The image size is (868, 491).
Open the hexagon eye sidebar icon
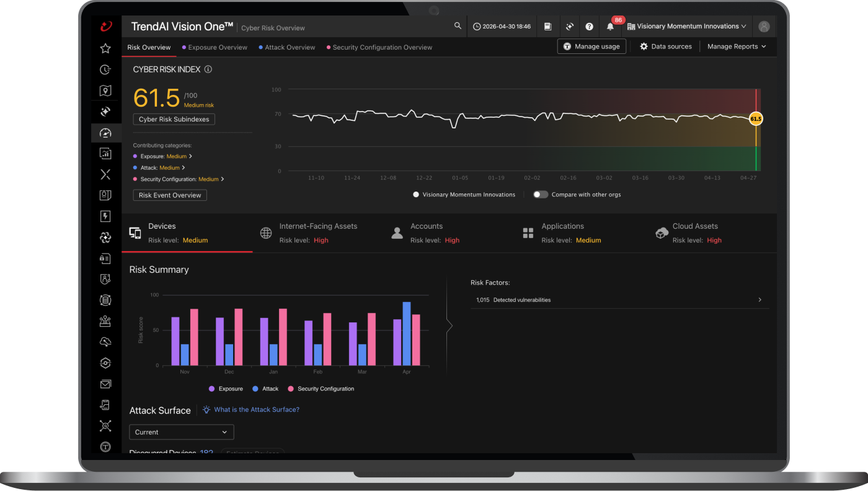[x=105, y=363]
